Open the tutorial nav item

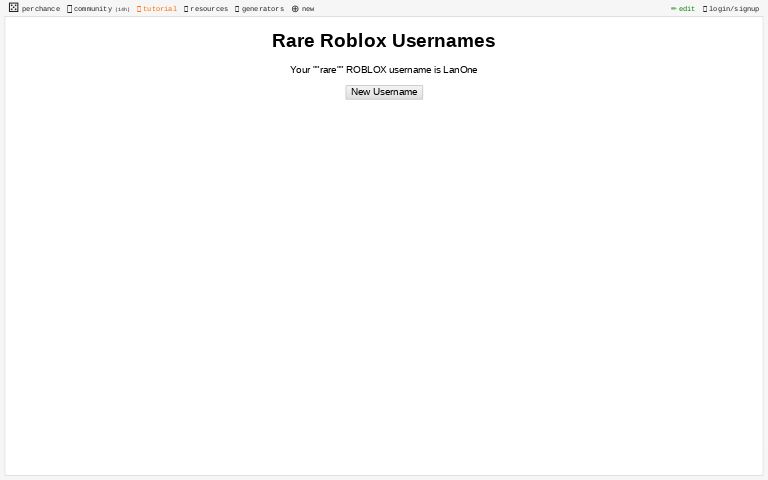point(160,9)
